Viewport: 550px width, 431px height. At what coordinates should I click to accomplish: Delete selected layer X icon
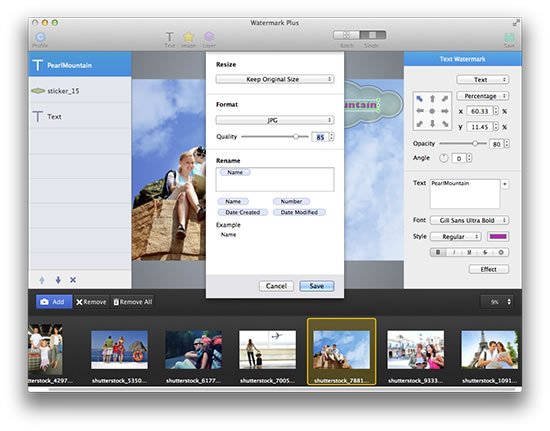pyautogui.click(x=73, y=280)
